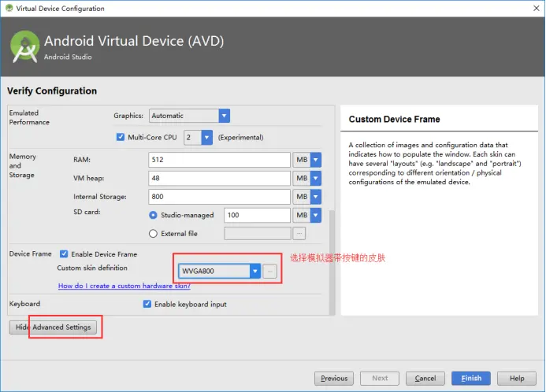The height and width of the screenshot is (392, 546).
Task: Click the Device Frame section label
Action: 30,254
